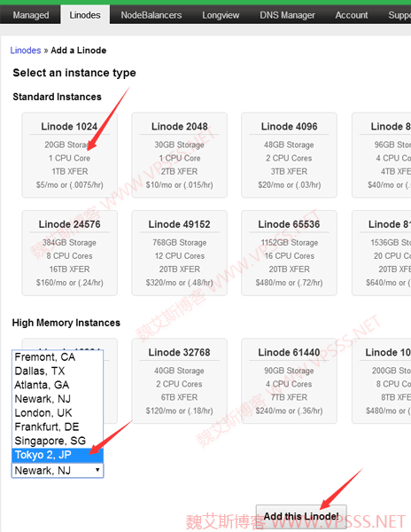Viewport: 411px width, 532px height.
Task: Click the Select an instance type heading
Action: coord(74,73)
